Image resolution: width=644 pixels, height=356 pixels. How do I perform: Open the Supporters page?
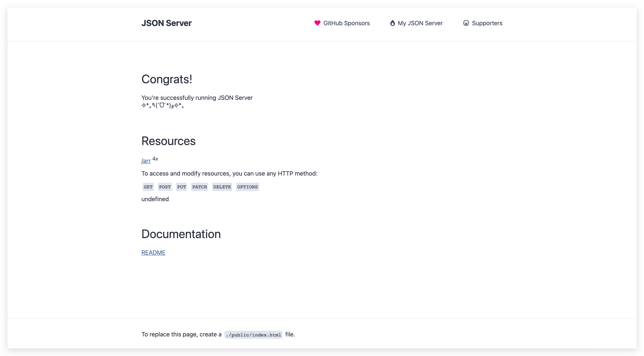point(487,23)
